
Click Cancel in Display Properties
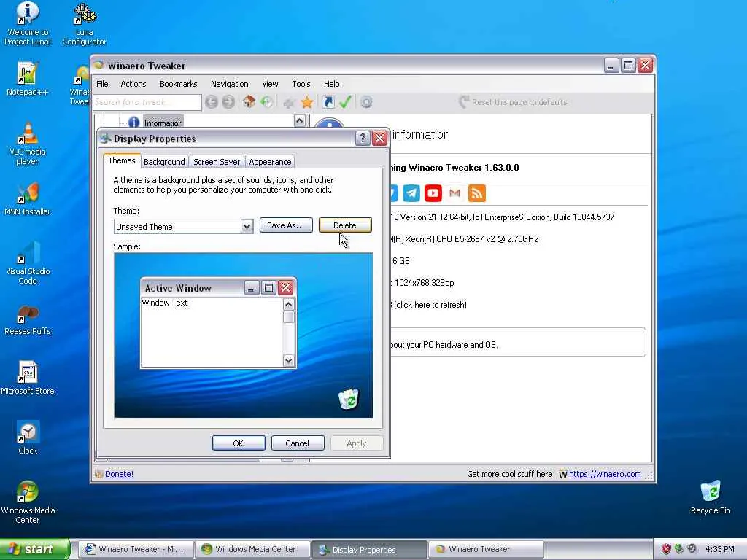(x=298, y=443)
